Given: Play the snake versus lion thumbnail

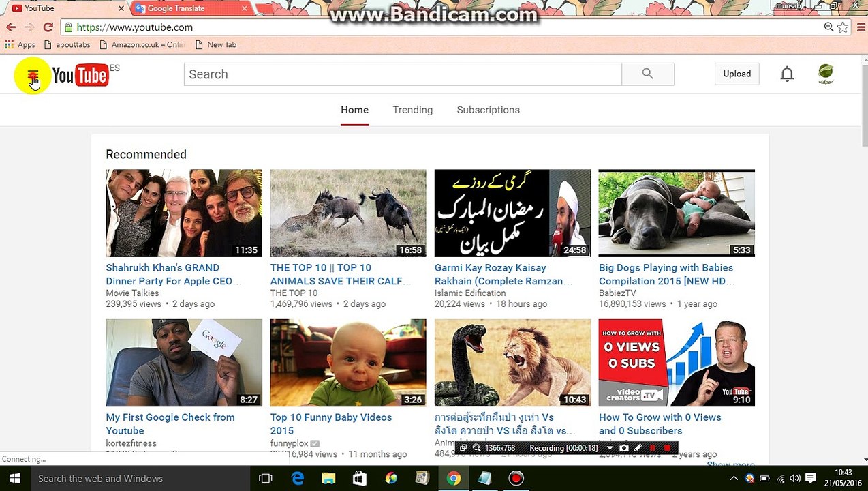Looking at the screenshot, I should [x=512, y=363].
